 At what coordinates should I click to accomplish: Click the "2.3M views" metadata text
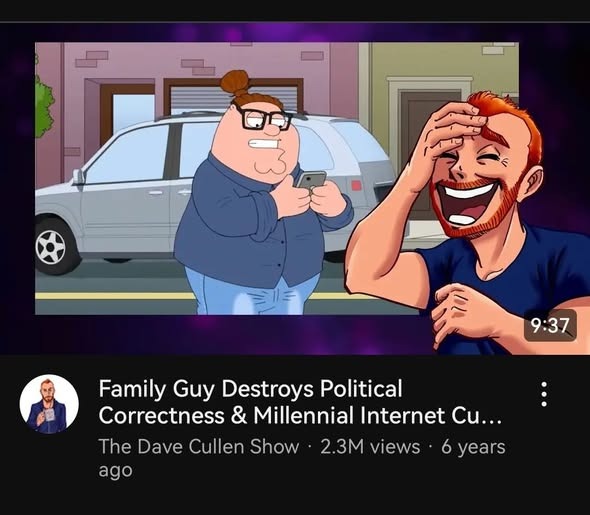[x=370, y=447]
